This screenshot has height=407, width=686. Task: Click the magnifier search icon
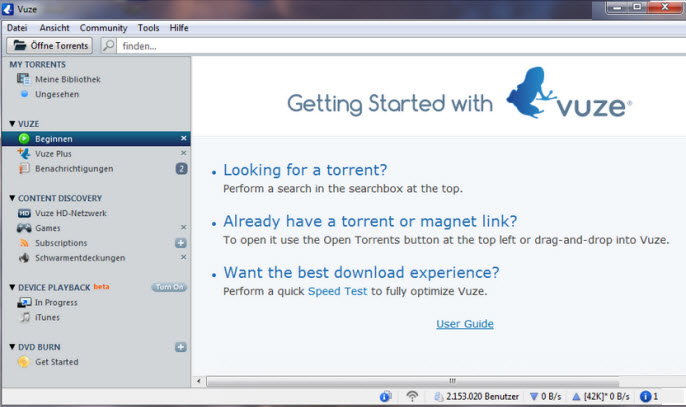point(108,46)
